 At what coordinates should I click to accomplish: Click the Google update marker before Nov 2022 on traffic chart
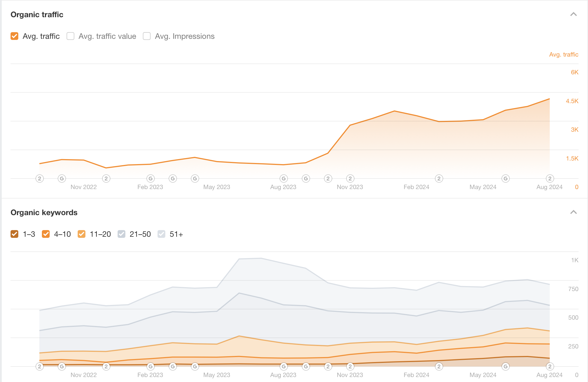click(x=62, y=179)
